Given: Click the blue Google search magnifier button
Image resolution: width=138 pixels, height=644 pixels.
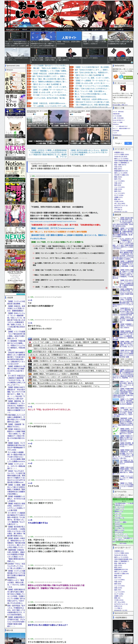Looking at the screenshot, I should pyautogui.click(x=128, y=143).
